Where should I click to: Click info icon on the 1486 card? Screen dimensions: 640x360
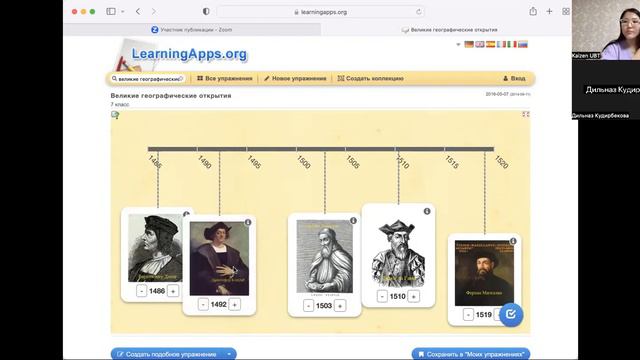click(x=187, y=214)
